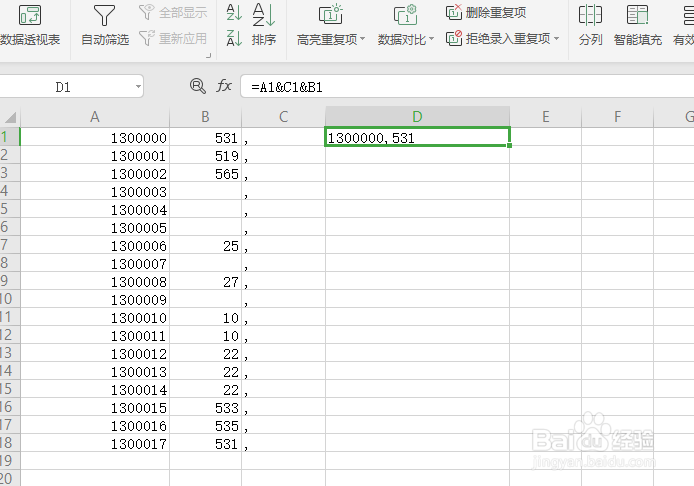Click 删除重复项 remove duplicates
694x486 pixels.
(486, 12)
